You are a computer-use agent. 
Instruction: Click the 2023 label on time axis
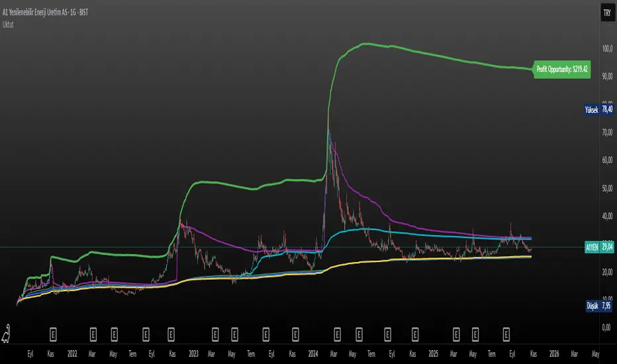click(193, 354)
